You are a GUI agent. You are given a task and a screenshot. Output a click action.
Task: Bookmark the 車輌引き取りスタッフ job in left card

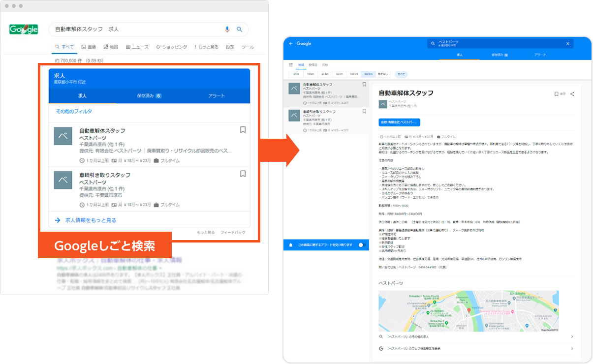(243, 174)
